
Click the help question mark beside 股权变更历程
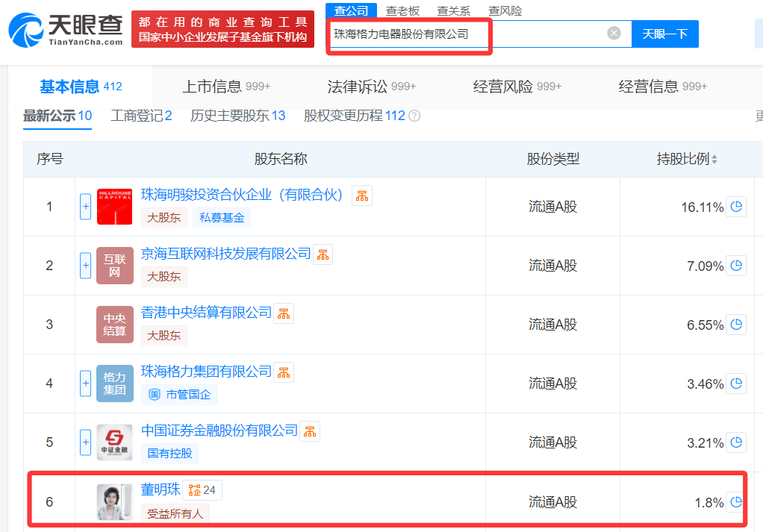(x=414, y=116)
